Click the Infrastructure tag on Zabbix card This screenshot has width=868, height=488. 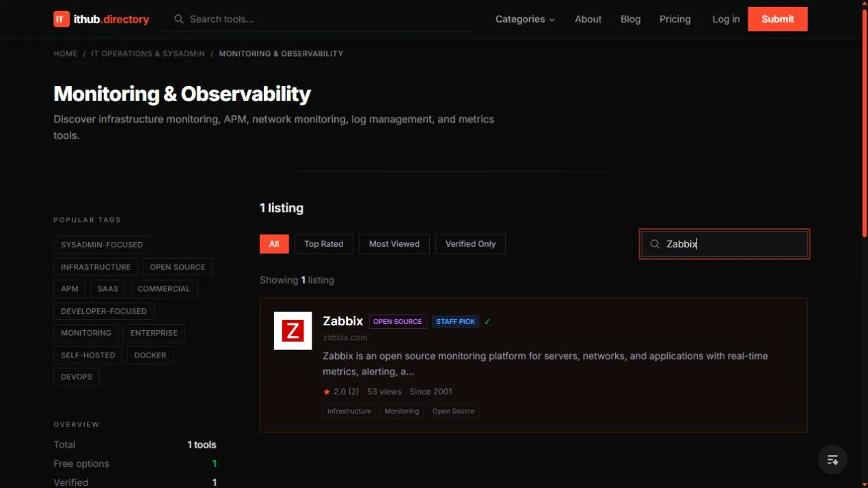click(349, 411)
